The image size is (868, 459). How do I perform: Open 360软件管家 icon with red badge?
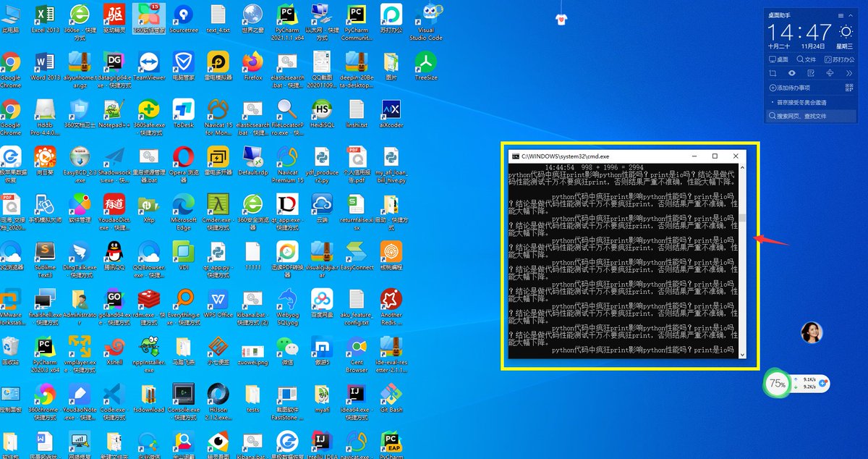pyautogui.click(x=149, y=19)
